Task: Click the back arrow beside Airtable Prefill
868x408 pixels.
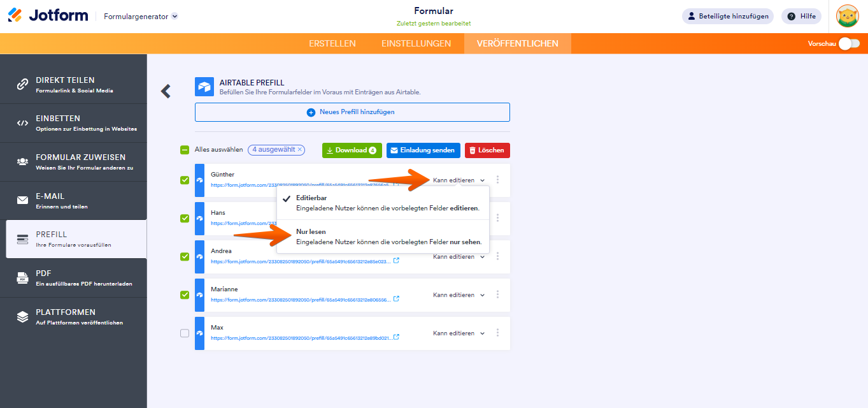Action: pyautogui.click(x=166, y=91)
